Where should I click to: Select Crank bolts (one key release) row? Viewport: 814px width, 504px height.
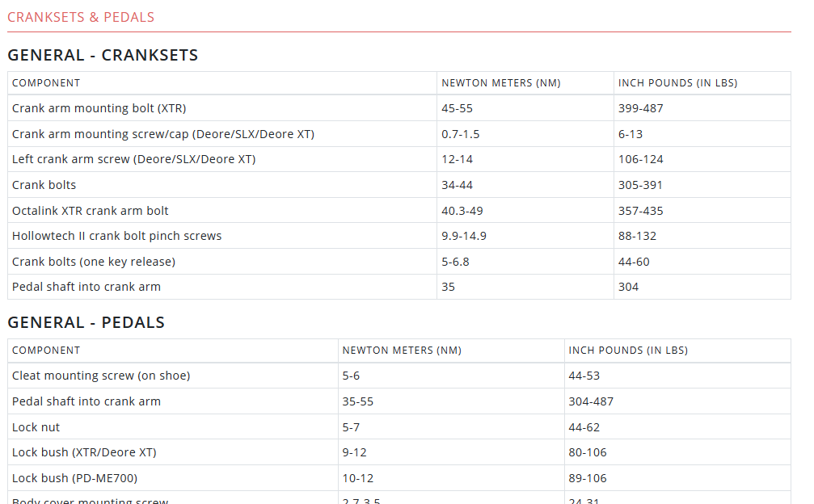click(93, 262)
